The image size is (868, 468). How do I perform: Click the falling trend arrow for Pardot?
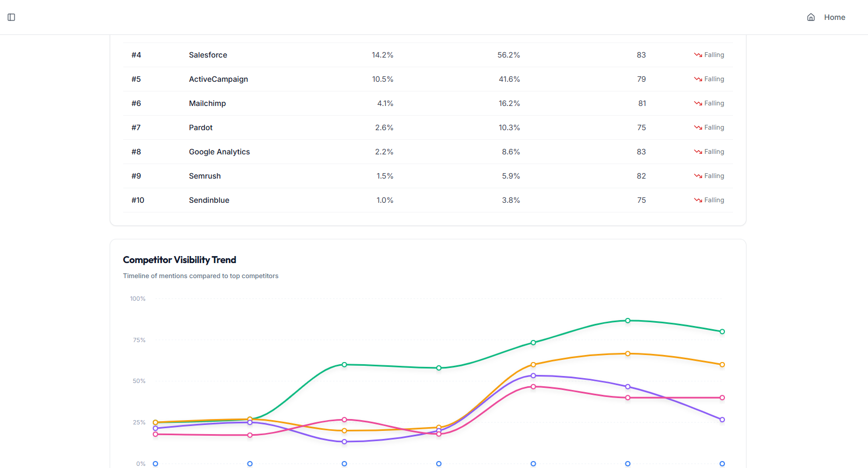[x=698, y=127]
